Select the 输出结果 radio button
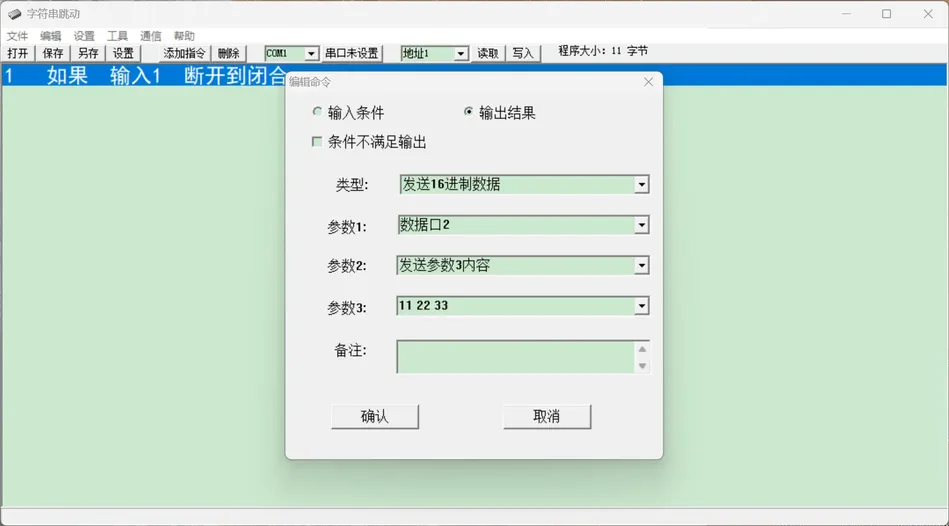This screenshot has width=949, height=526. point(468,111)
